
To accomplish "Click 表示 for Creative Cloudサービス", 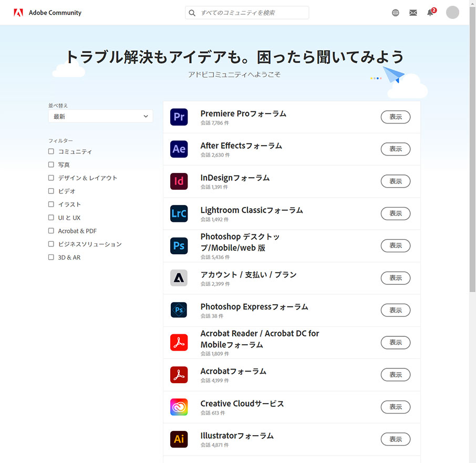I will 396,407.
